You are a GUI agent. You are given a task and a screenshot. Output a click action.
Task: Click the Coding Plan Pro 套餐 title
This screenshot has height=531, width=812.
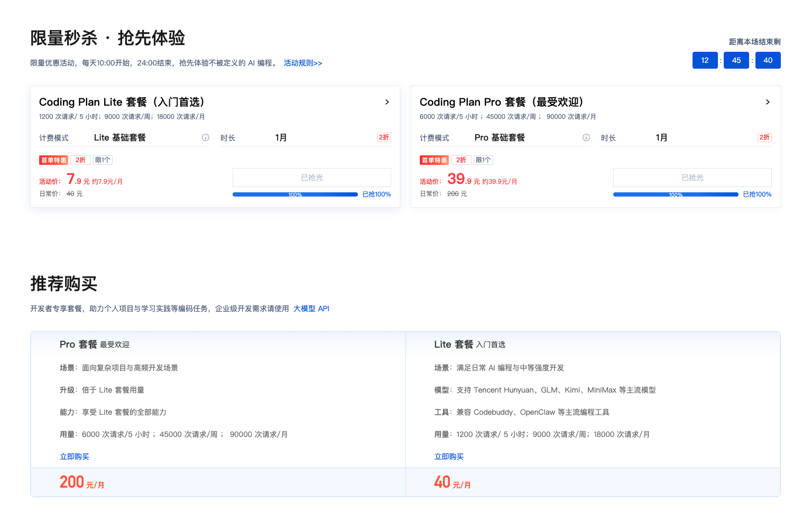pos(501,102)
